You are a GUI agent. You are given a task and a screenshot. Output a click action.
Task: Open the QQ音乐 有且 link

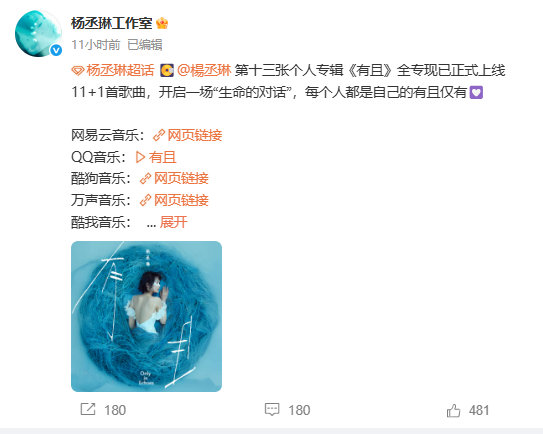(162, 157)
